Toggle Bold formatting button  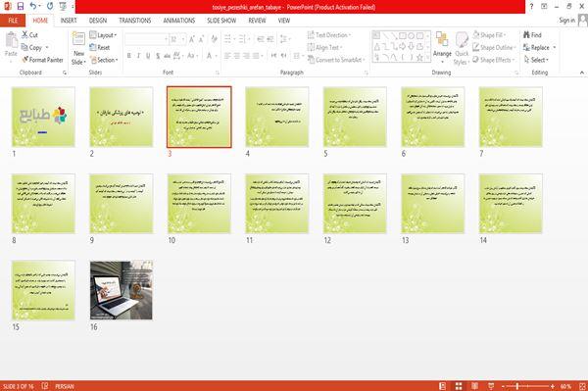click(x=129, y=56)
